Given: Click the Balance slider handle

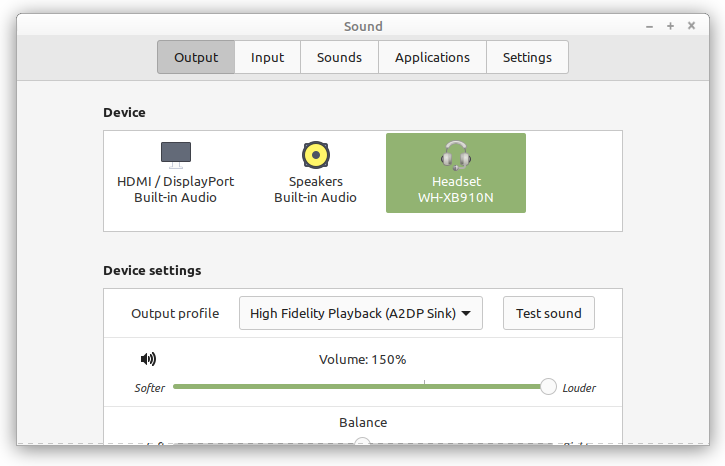Looking at the screenshot, I should [362, 441].
